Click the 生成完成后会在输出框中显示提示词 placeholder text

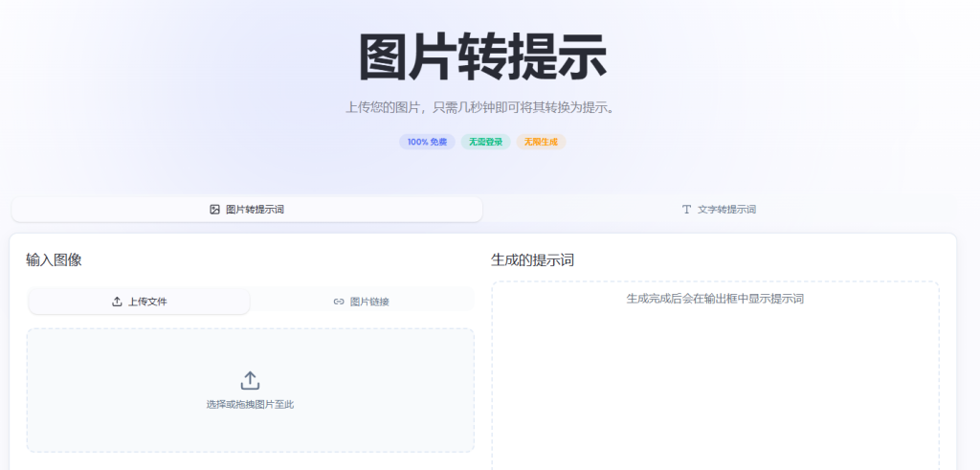pyautogui.click(x=715, y=299)
